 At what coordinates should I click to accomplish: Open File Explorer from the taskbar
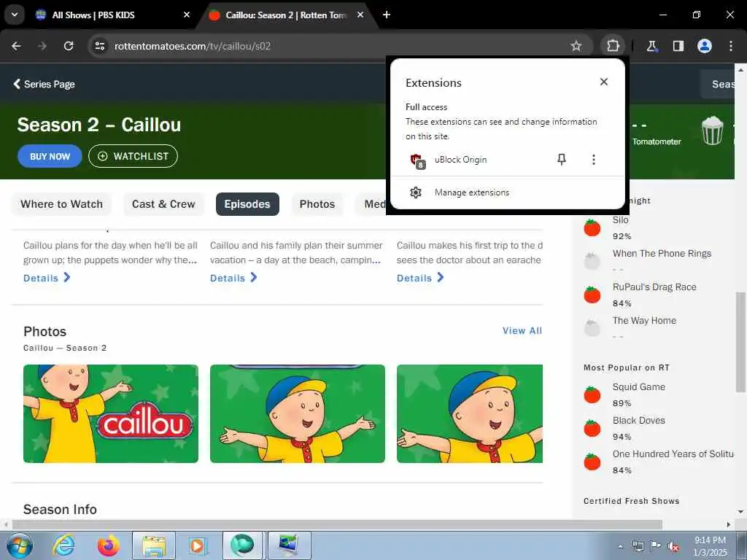pyautogui.click(x=153, y=545)
